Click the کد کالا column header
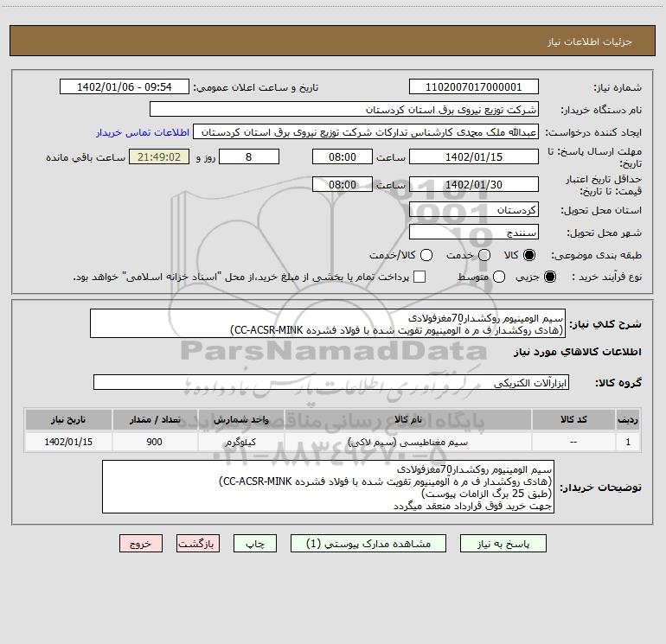Image resolution: width=666 pixels, height=644 pixels. click(x=573, y=419)
